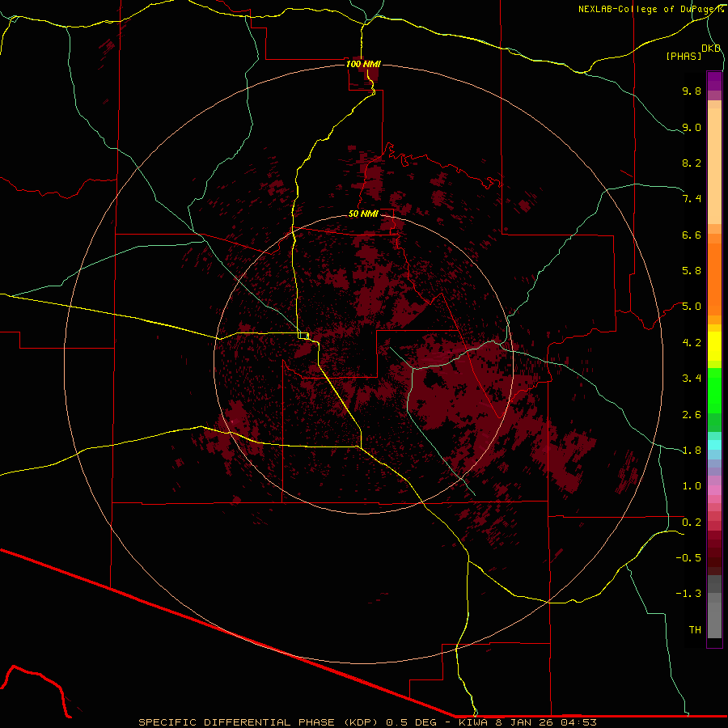
Task: Select the 4.2 legend value
Action: (x=692, y=343)
